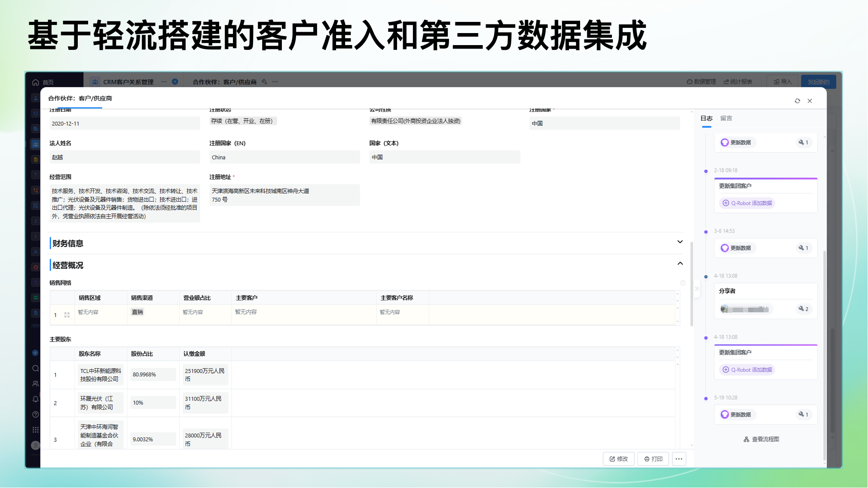The height and width of the screenshot is (488, 868).
Task: Click the wrench icon beside 合作伙伴 title
Action: click(x=264, y=82)
